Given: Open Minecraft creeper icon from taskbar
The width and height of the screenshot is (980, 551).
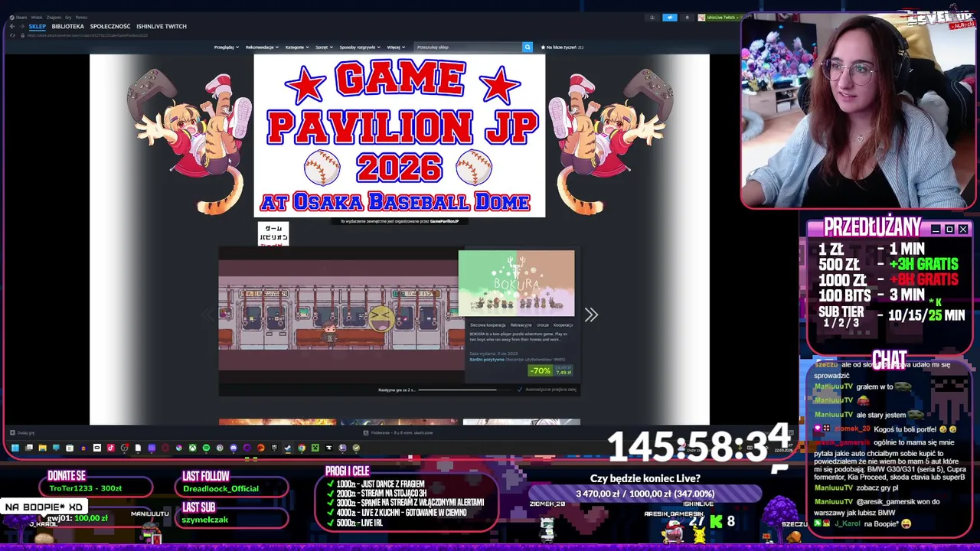Looking at the screenshot, I should pyautogui.click(x=315, y=448).
